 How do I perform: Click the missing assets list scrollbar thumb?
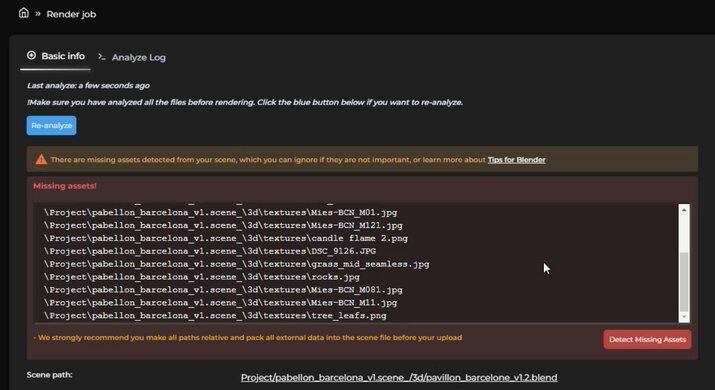(x=684, y=281)
